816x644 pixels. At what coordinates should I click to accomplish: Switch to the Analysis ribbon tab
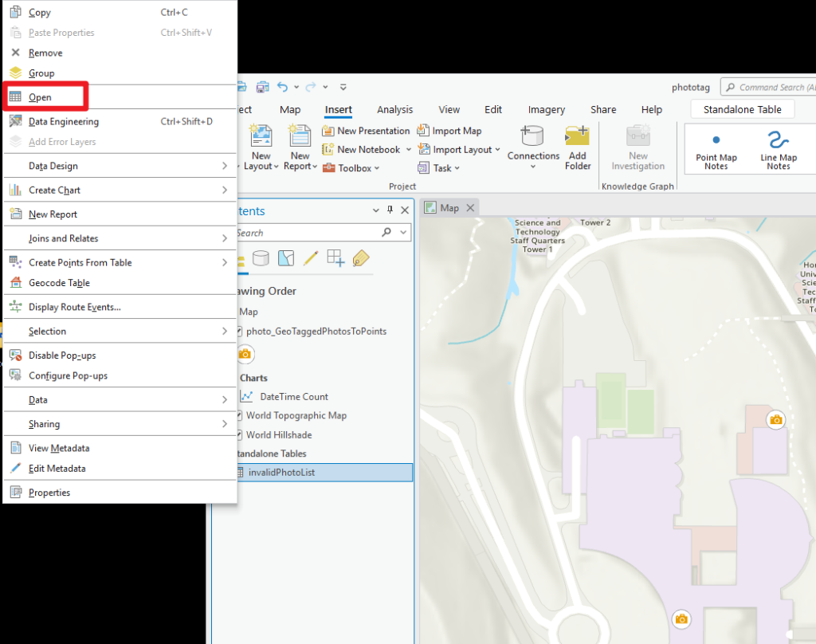pos(394,109)
